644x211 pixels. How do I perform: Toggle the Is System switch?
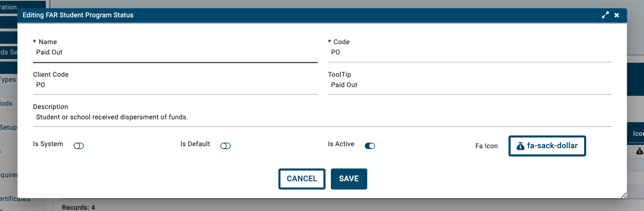(x=78, y=146)
